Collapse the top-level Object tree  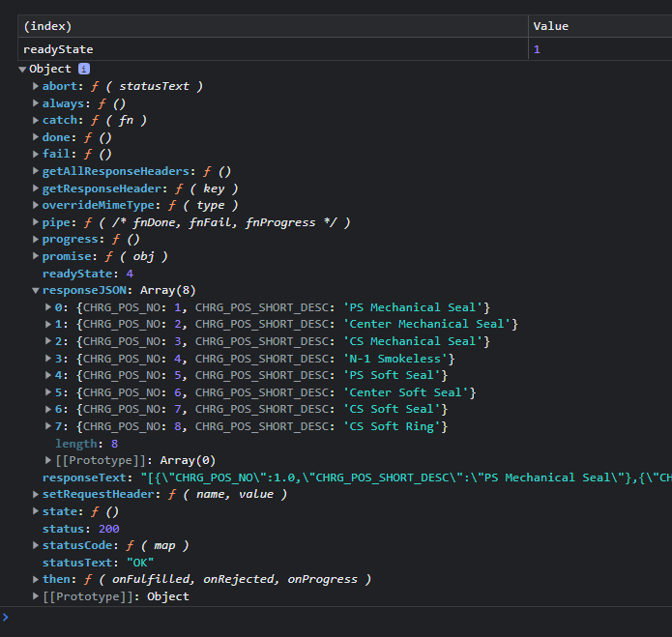[x=22, y=69]
